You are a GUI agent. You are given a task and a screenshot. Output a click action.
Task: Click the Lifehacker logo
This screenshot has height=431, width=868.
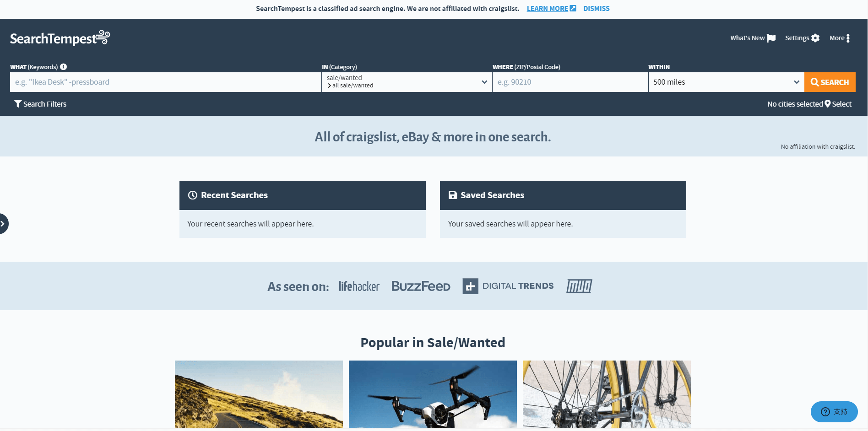pos(359,286)
